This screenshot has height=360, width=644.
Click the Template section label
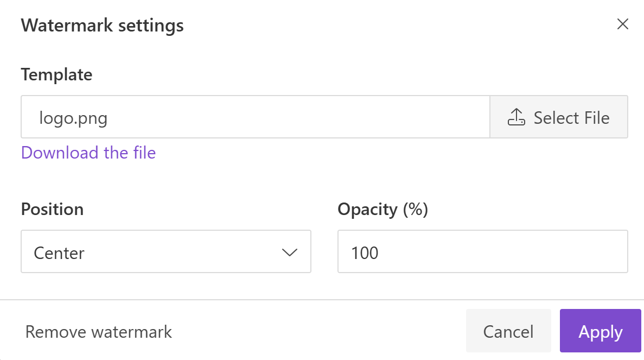coord(56,74)
